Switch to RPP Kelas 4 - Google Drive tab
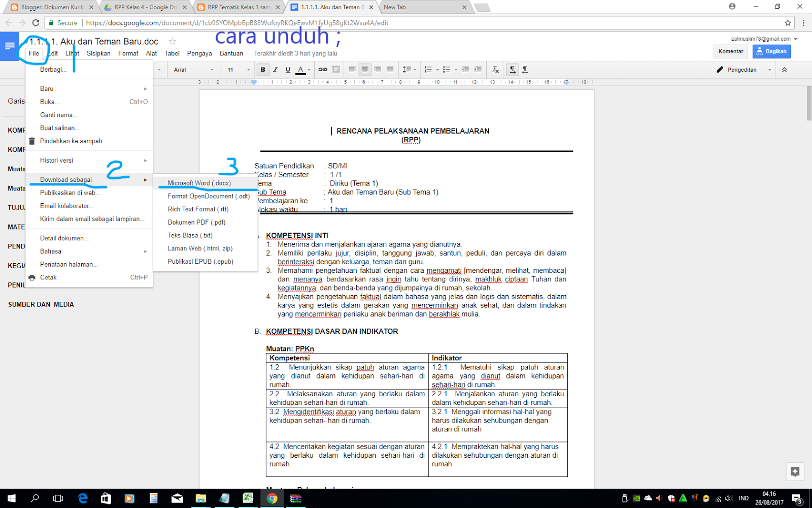The image size is (812, 508). 146,7
